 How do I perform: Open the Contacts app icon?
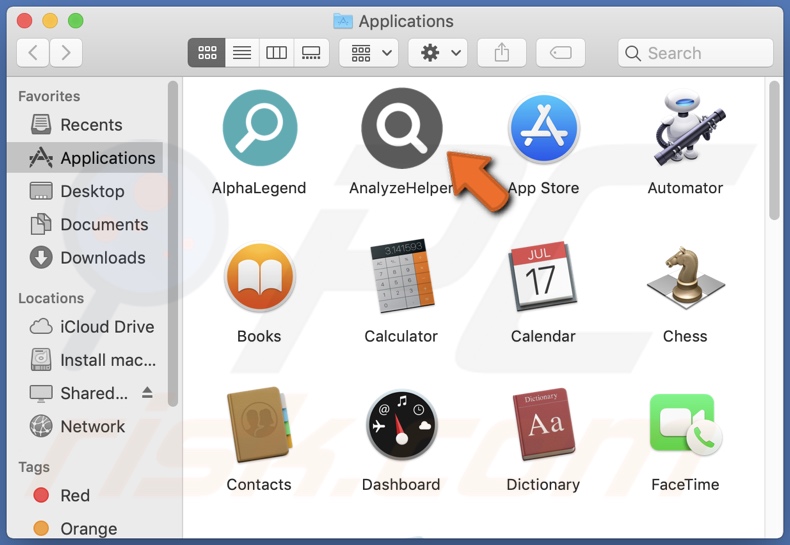pos(259,424)
